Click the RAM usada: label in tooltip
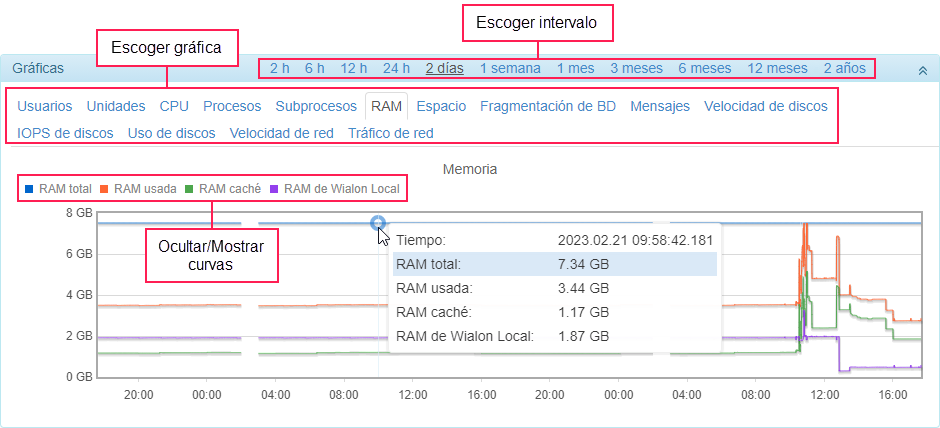 435,288
